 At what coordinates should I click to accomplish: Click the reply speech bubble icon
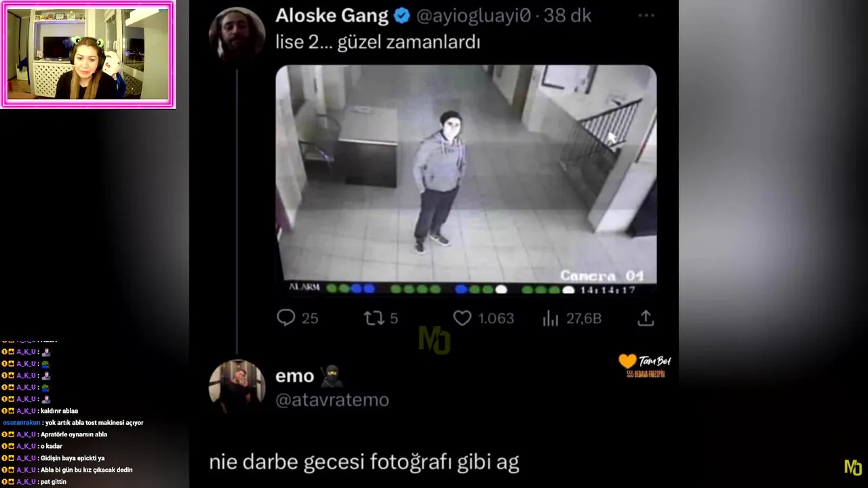286,318
